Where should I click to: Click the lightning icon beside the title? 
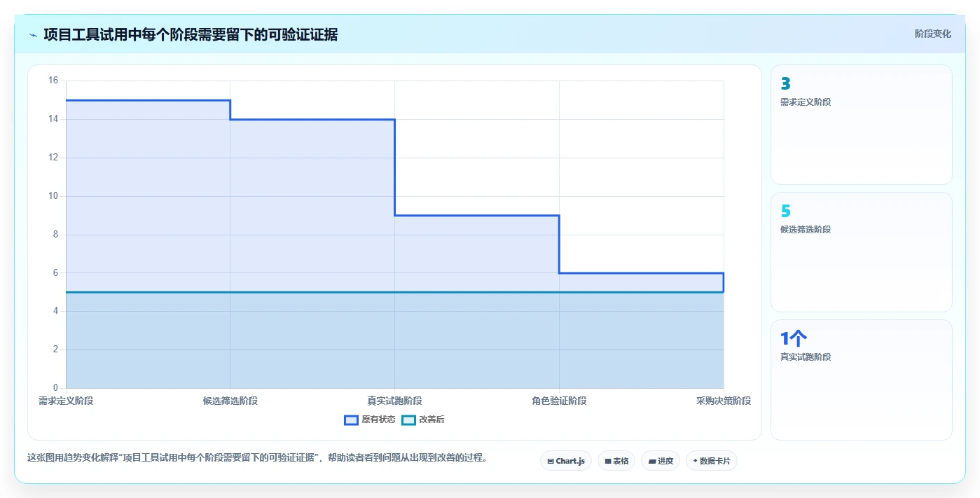pos(33,35)
